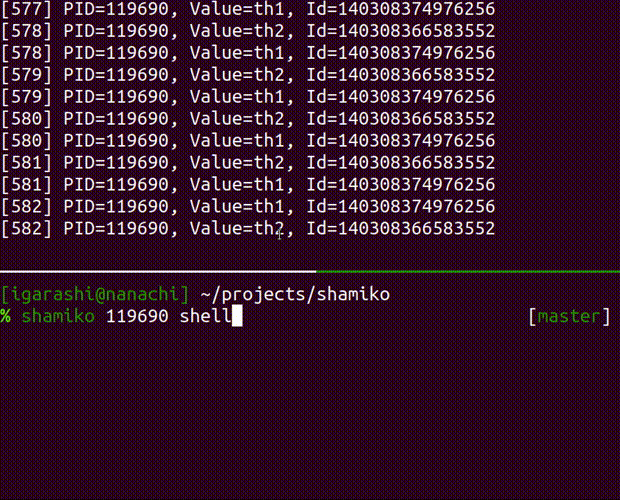Click the % prompt symbol
Viewport: 620px width, 500px height.
6,316
